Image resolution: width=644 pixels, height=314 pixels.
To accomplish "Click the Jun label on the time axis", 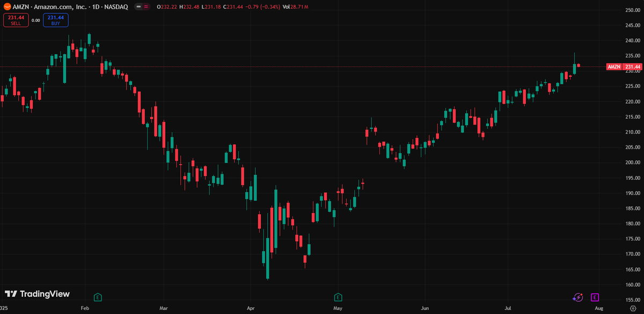I will (x=425, y=309).
